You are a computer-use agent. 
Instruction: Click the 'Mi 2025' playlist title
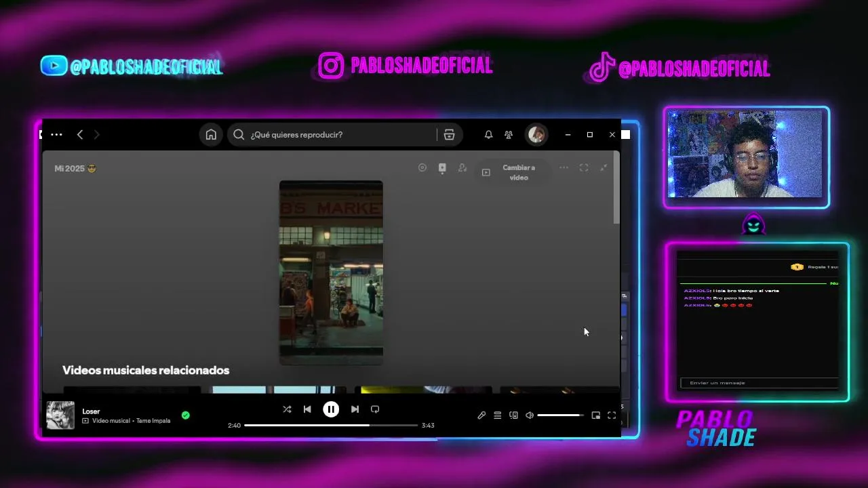coord(75,168)
